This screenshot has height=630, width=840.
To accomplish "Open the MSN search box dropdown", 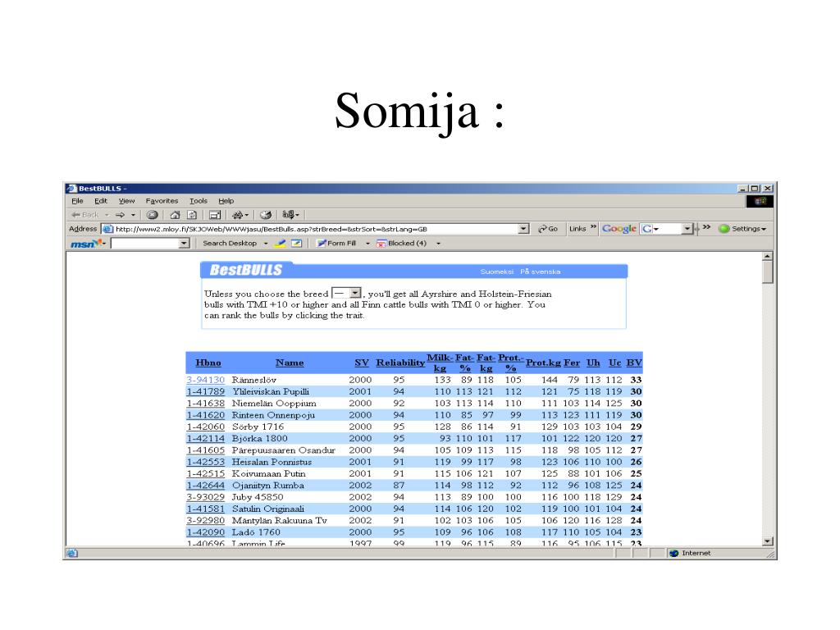I will pos(184,244).
